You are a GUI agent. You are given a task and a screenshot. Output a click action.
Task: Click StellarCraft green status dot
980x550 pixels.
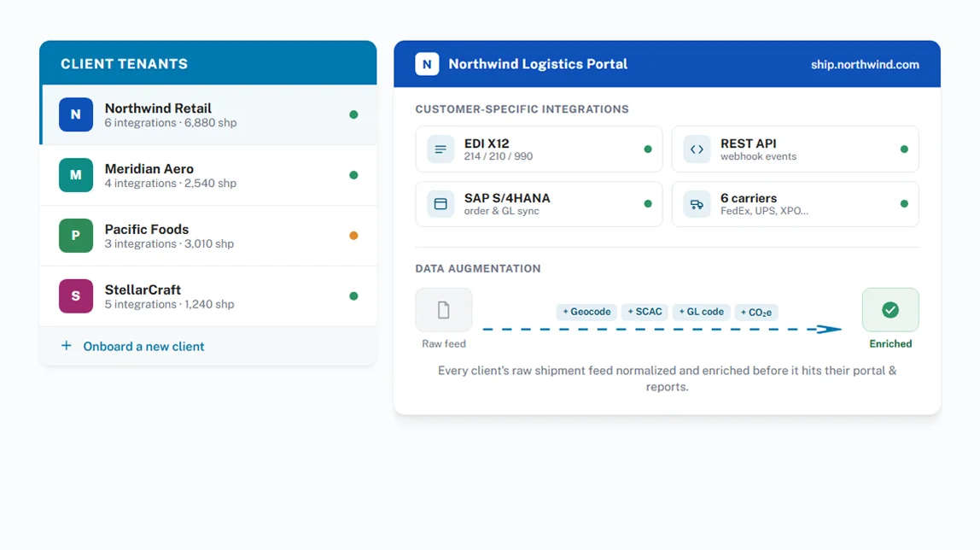coord(353,296)
